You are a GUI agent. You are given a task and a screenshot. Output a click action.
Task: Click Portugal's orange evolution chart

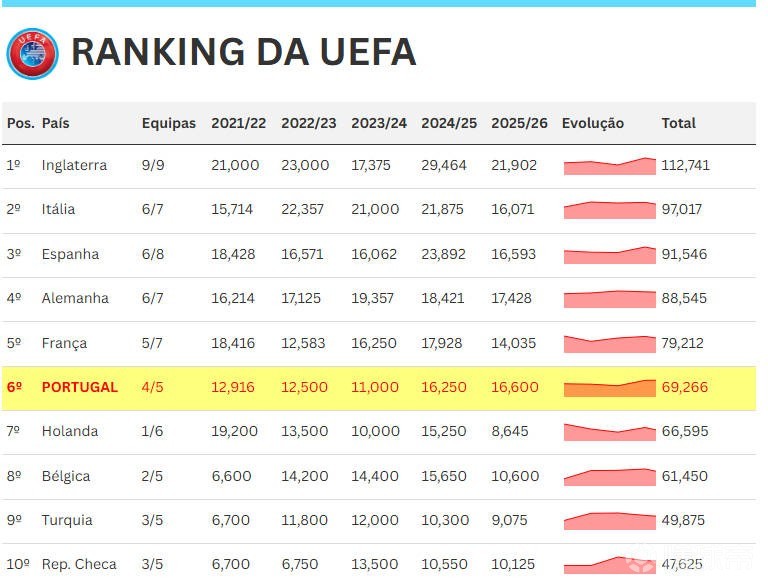[x=609, y=388]
